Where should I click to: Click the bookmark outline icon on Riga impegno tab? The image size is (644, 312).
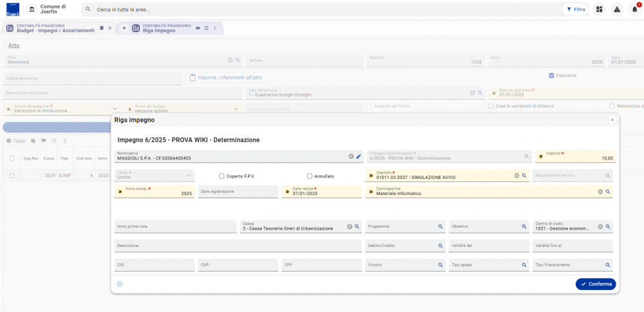[206, 28]
